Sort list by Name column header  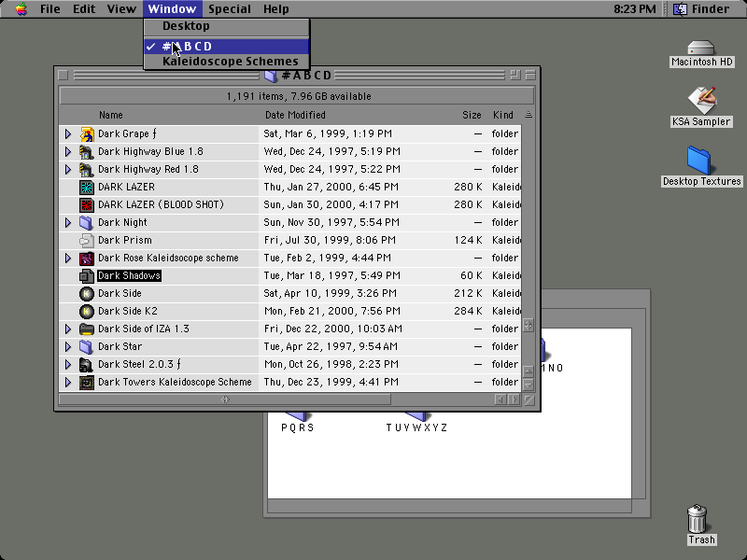(110, 115)
